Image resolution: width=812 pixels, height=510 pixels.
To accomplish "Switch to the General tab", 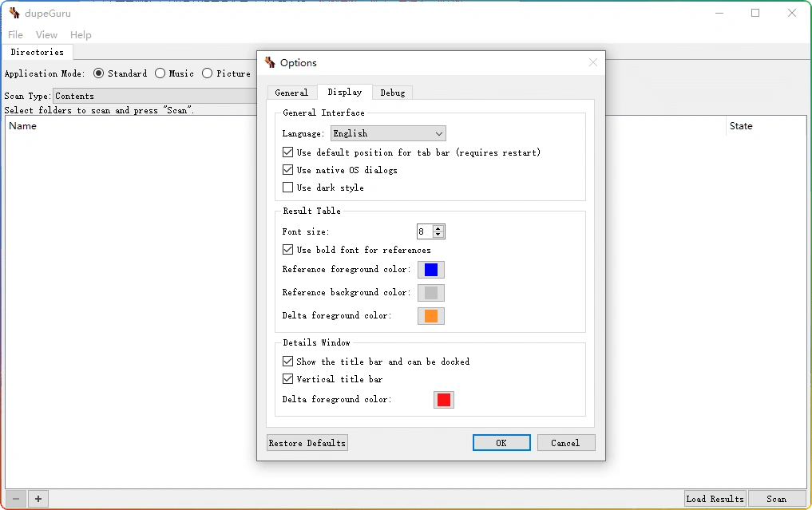I will tap(291, 93).
